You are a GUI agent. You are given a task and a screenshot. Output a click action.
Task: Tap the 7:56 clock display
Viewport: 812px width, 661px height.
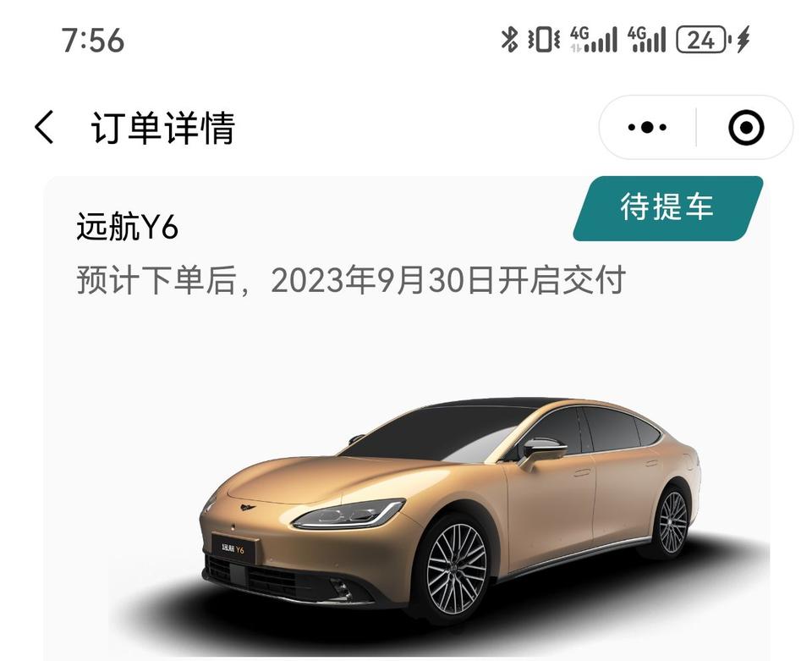(93, 40)
